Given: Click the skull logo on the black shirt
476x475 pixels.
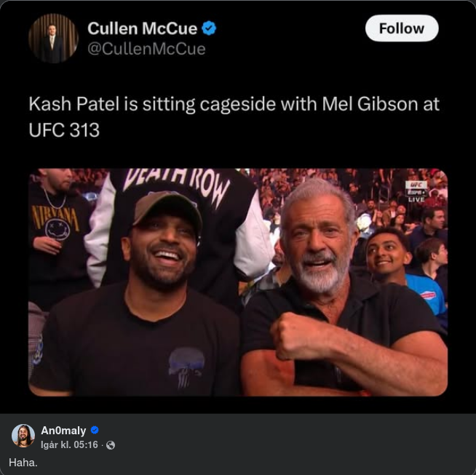Looking at the screenshot, I should (x=186, y=362).
